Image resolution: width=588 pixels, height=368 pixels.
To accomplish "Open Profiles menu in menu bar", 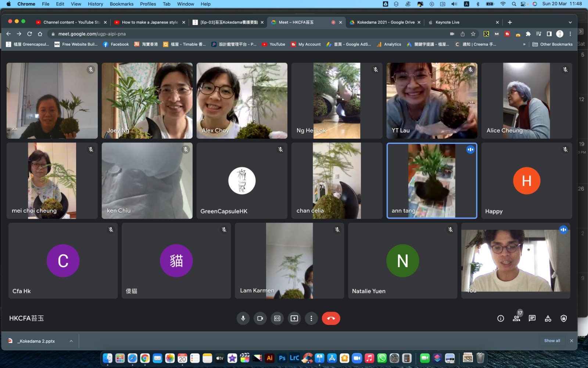I will (148, 4).
